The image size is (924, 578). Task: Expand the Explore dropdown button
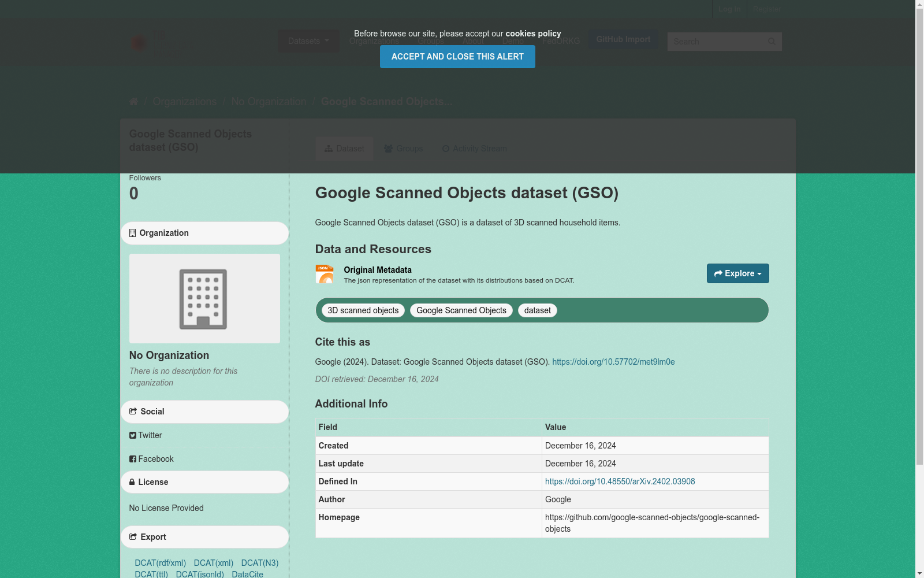tap(738, 273)
